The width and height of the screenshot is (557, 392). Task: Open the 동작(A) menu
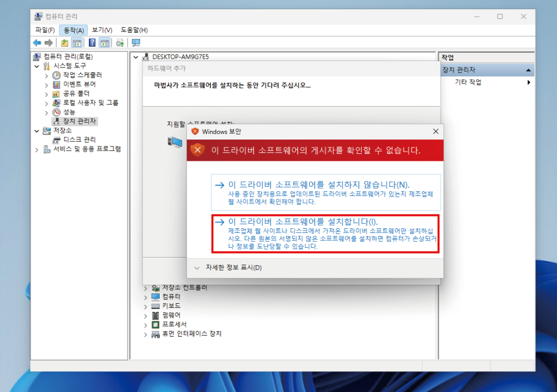[74, 30]
